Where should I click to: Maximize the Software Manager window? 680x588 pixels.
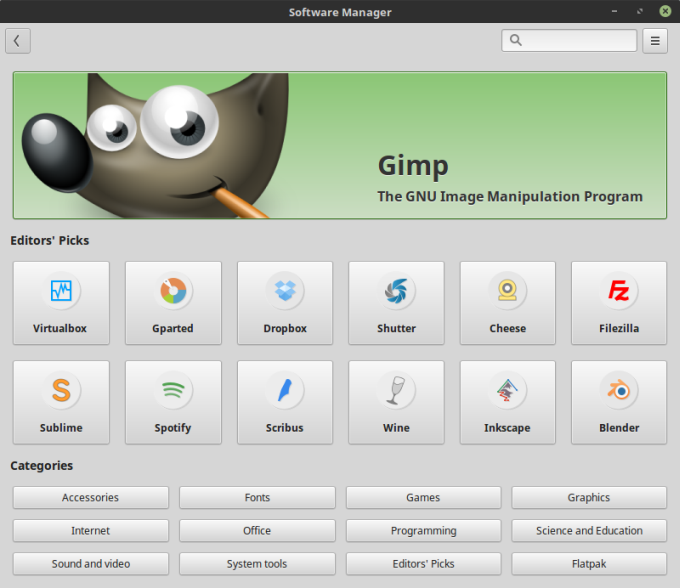point(640,11)
